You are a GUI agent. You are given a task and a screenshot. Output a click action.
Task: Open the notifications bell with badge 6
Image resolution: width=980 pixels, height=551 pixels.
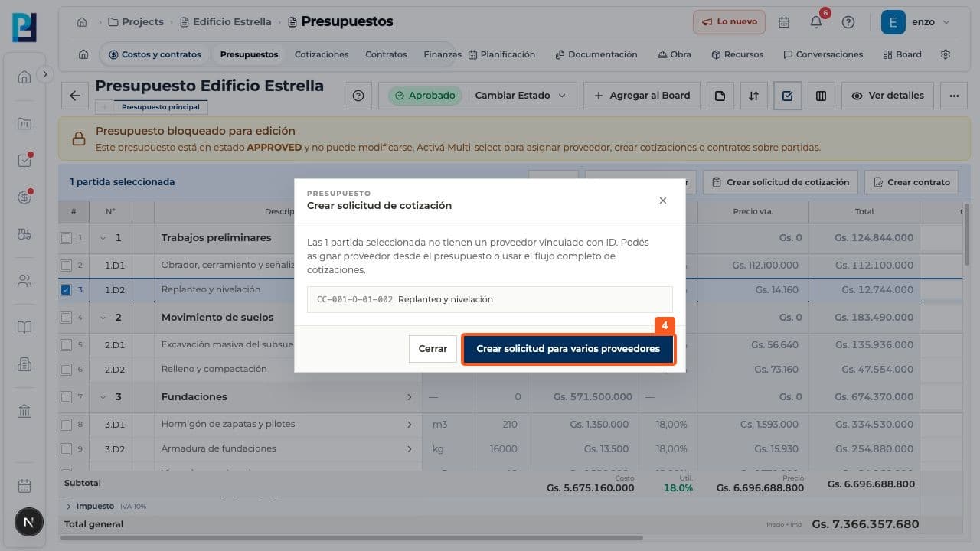pos(816,22)
